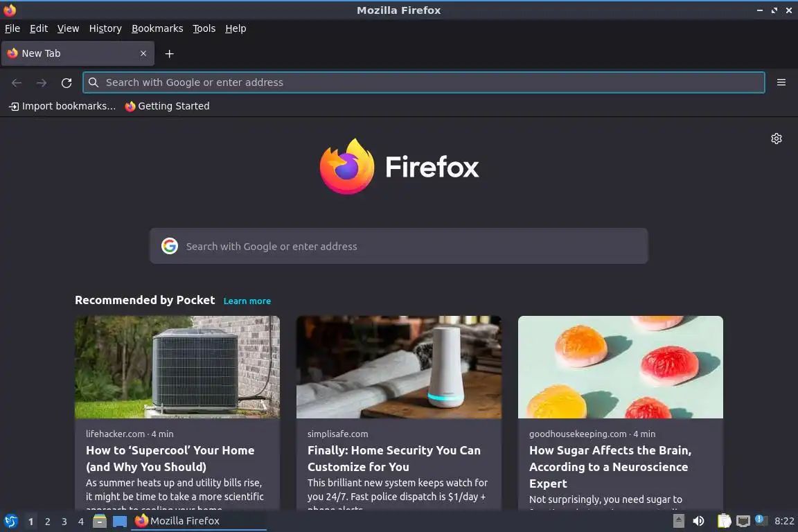Click the 'Recommended by Pocket' heading
This screenshot has width=798, height=532.
click(x=145, y=300)
